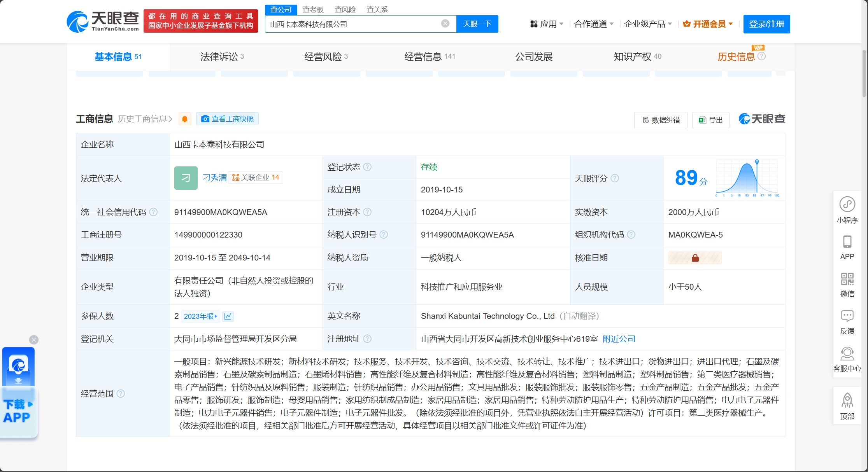Open the 小程序 mini-program sidebar icon
This screenshot has height=472, width=868.
tap(847, 210)
